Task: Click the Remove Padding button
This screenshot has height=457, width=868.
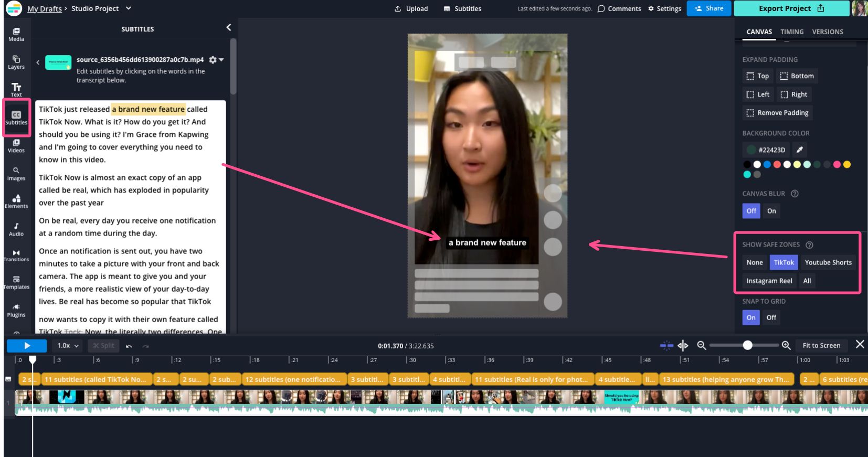Action: click(x=777, y=113)
